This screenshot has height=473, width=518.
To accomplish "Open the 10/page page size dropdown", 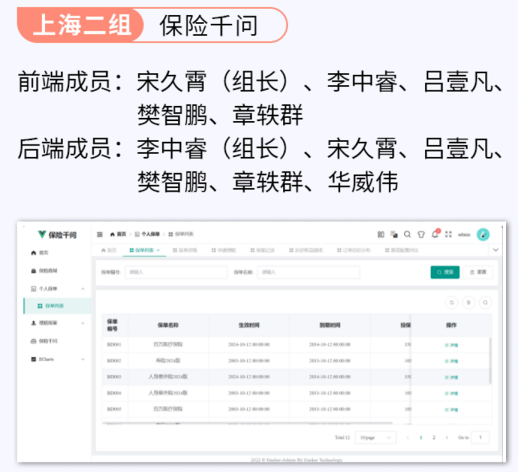I will (376, 437).
